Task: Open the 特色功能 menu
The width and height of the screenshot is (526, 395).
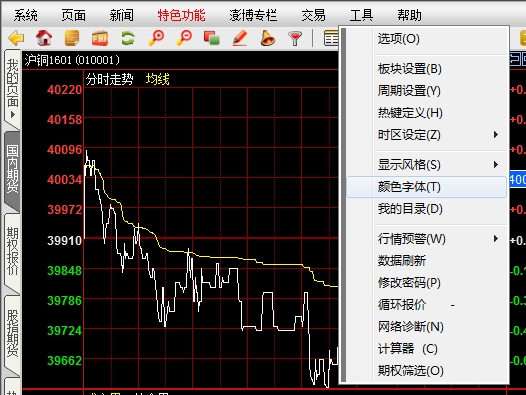Action: tap(181, 15)
